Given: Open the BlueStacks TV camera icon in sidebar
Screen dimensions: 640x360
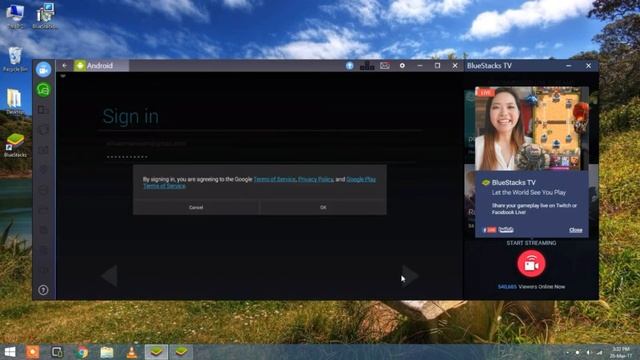Looking at the screenshot, I should click(43, 70).
